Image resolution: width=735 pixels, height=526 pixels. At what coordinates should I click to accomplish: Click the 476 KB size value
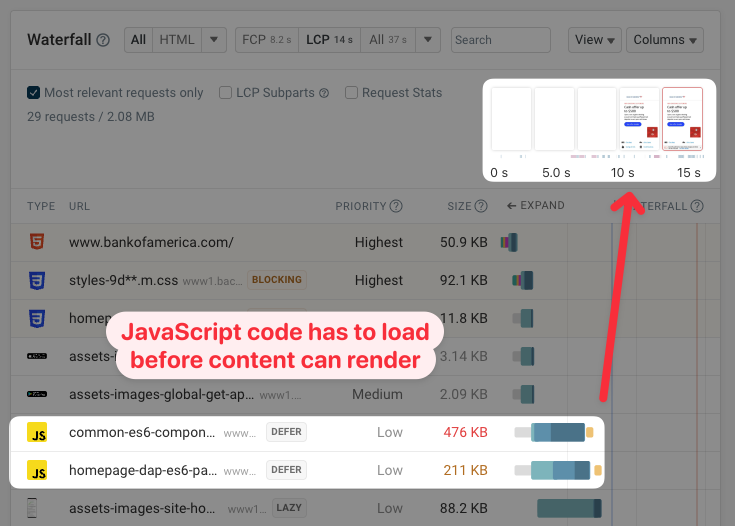click(465, 432)
